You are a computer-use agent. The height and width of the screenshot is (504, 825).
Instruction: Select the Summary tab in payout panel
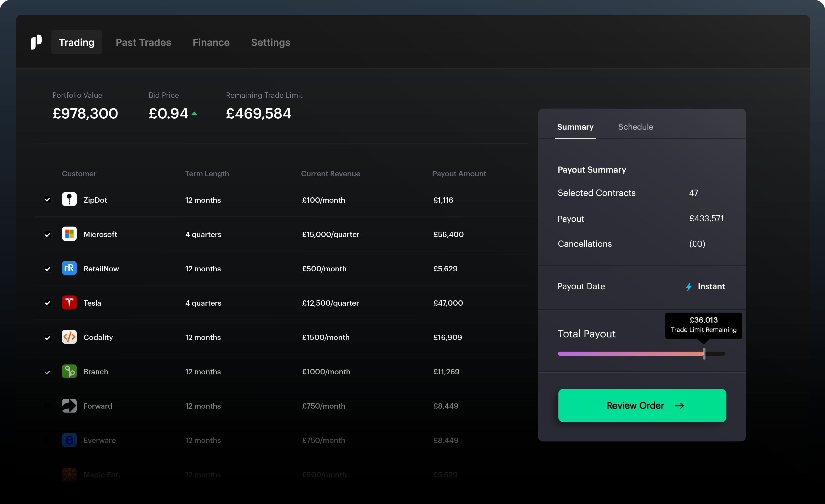pos(575,127)
